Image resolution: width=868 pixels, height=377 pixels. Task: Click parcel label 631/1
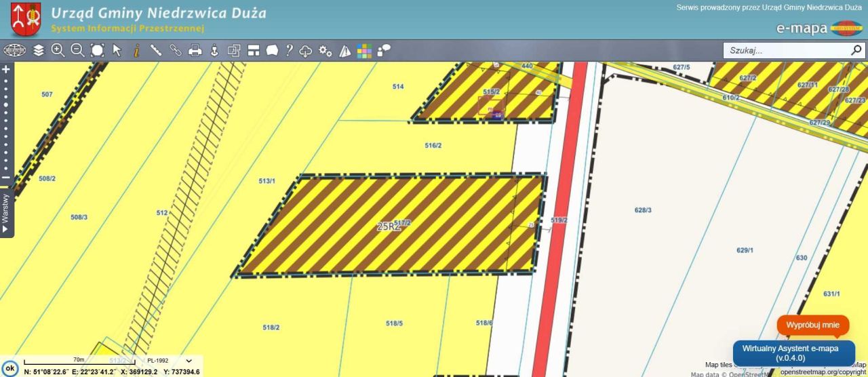(831, 294)
